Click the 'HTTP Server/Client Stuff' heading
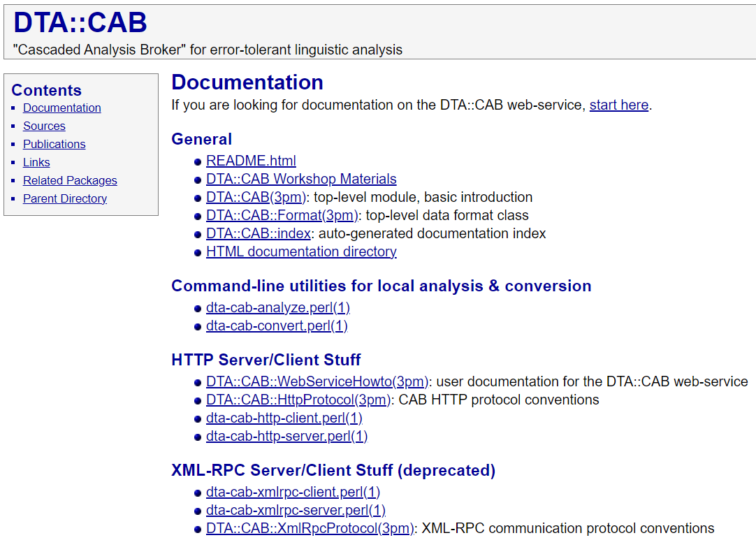Screen dimensions: 756x547 pos(266,360)
